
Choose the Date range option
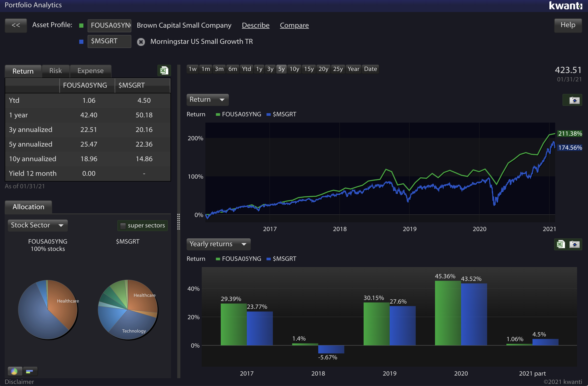coord(370,69)
